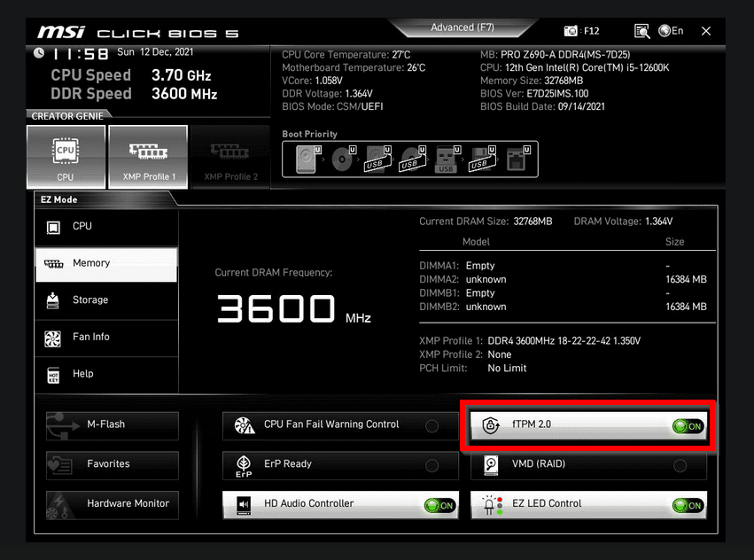The image size is (754, 560).
Task: Click the fTPM shield lock icon
Action: [491, 425]
